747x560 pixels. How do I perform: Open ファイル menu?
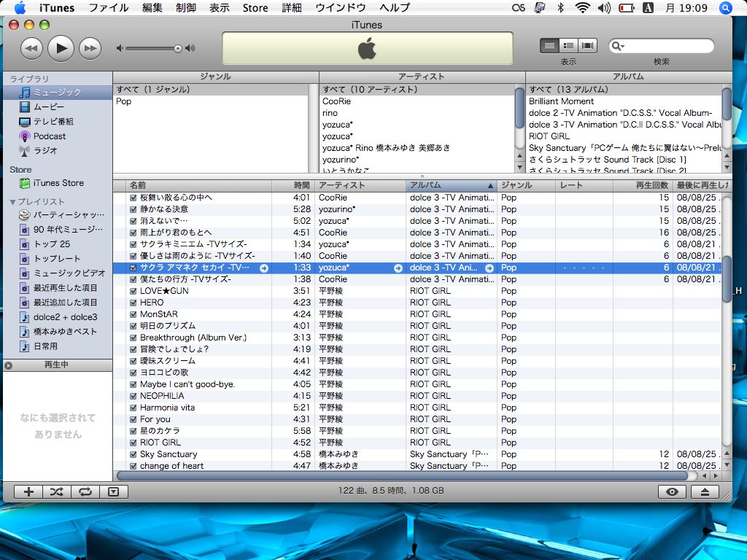[x=109, y=7]
